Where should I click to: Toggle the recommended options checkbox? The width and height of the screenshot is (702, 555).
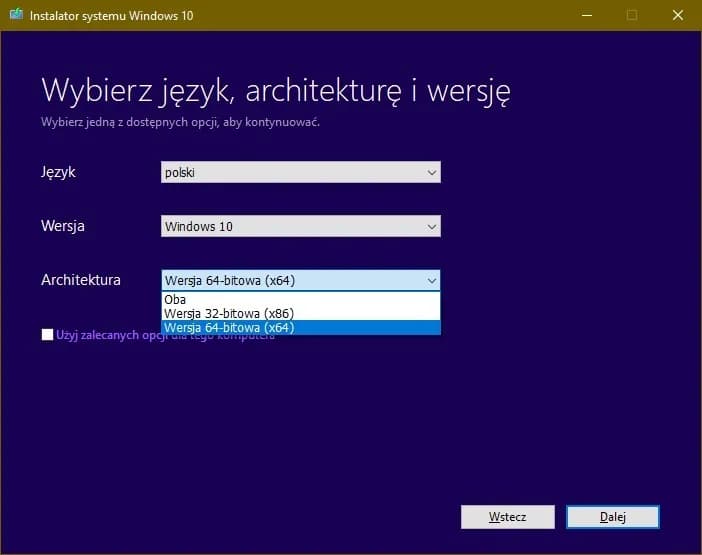click(x=48, y=335)
